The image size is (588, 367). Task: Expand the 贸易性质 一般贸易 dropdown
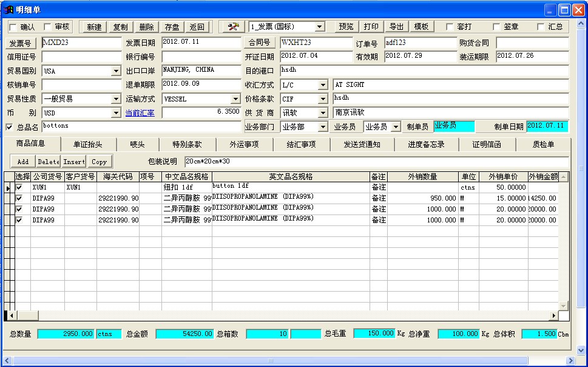(x=116, y=99)
